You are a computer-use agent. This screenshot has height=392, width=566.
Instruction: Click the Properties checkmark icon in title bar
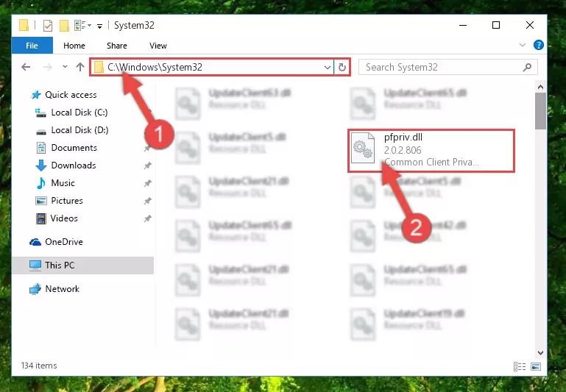pos(48,26)
